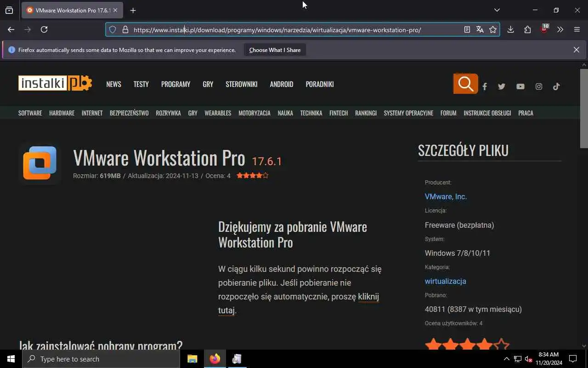Go to TECHNIKA submenu category
This screenshot has width=588, height=368.
tap(311, 113)
